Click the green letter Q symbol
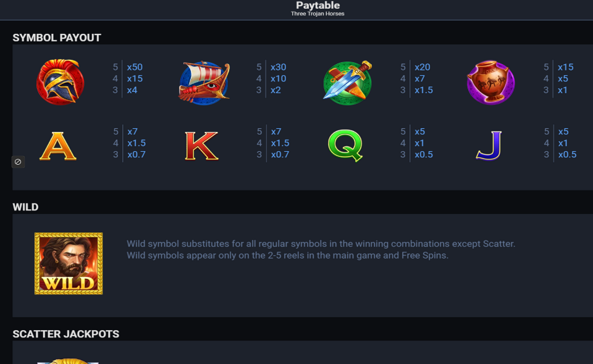 tap(345, 146)
